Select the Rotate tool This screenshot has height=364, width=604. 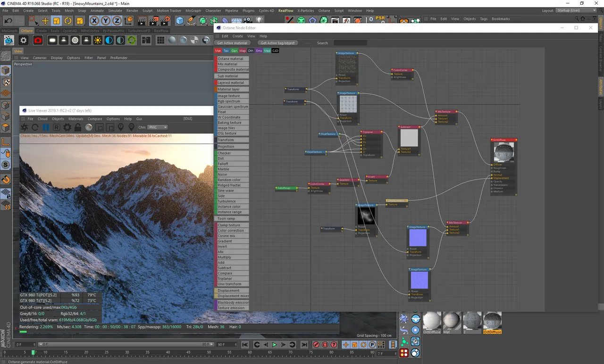coord(68,21)
